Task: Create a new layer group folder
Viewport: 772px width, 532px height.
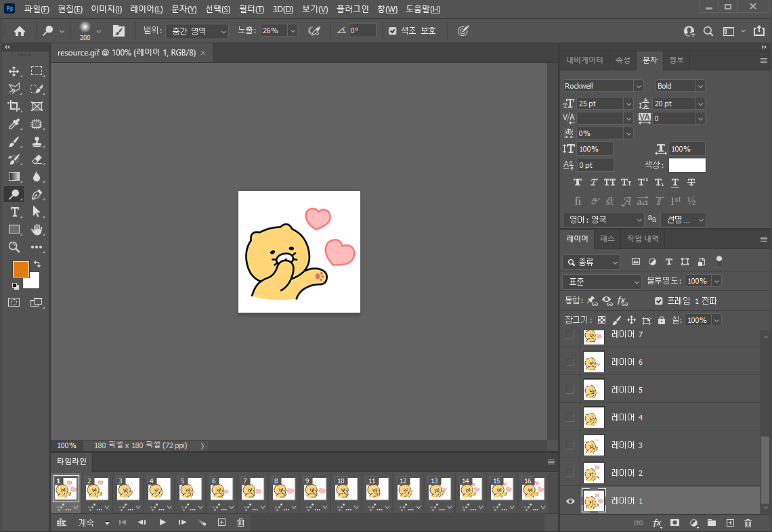Action: 712,523
